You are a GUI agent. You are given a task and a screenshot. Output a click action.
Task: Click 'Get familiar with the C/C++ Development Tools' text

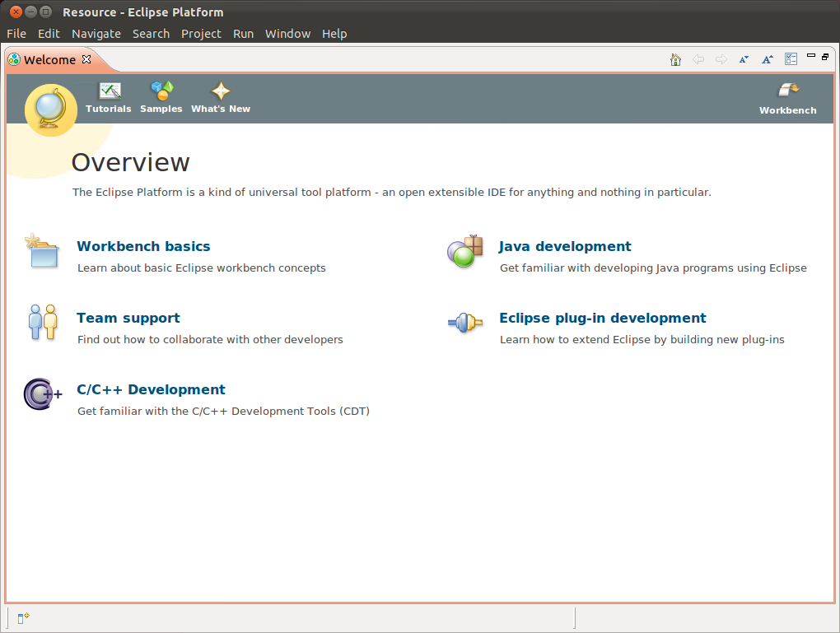coord(223,412)
